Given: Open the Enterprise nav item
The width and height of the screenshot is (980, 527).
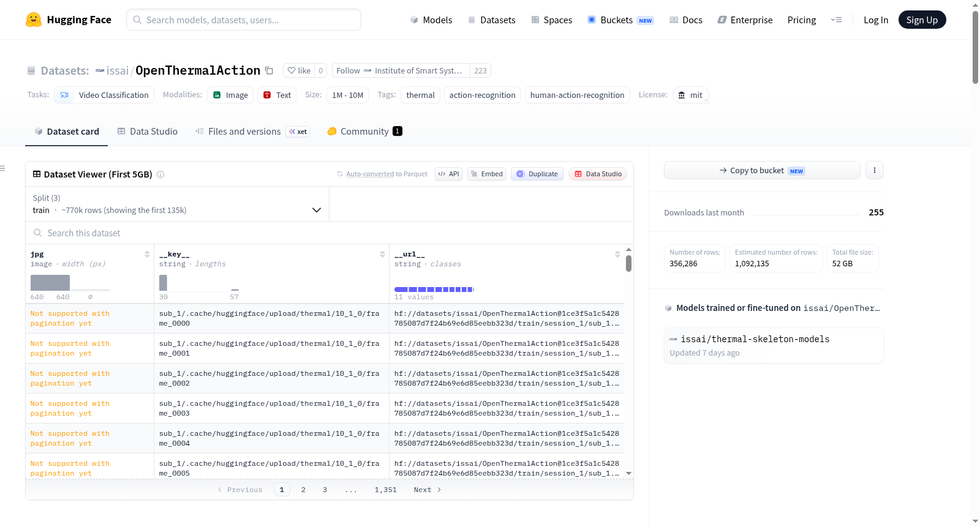Looking at the screenshot, I should 745,20.
